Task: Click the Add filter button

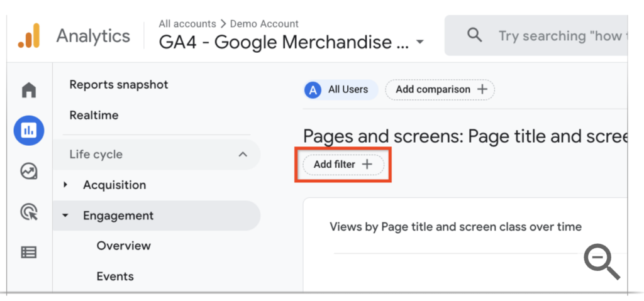Action: point(343,165)
